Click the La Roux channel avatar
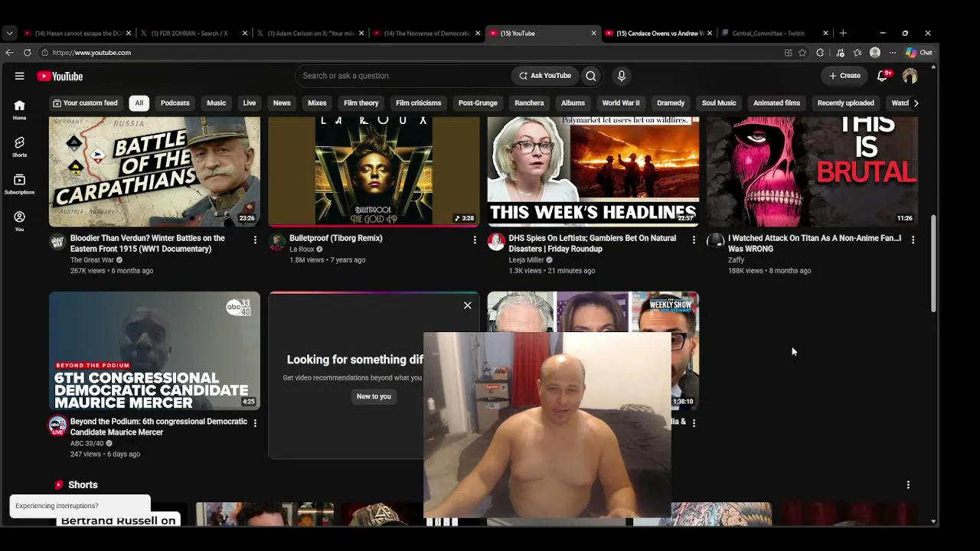The width and height of the screenshot is (980, 551). tap(277, 242)
